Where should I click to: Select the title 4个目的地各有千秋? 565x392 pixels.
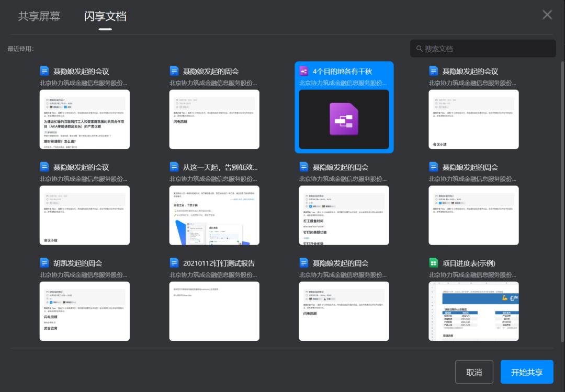[342, 71]
